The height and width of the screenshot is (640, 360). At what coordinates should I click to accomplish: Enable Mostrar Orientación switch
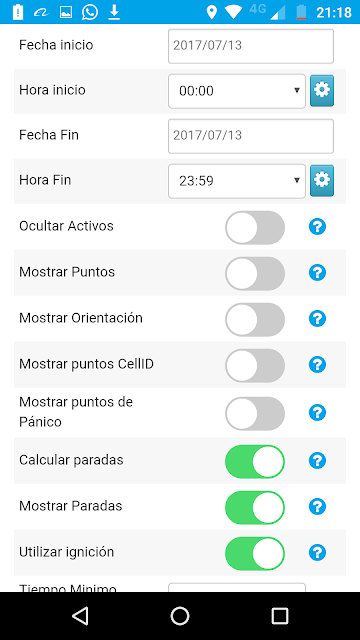tap(255, 320)
